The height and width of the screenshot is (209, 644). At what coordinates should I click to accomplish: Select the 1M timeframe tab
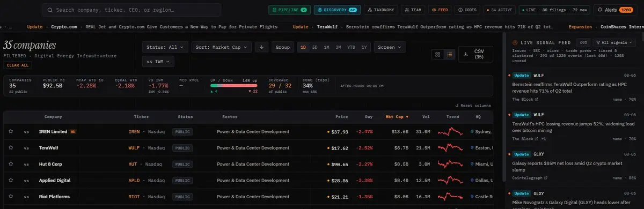tap(327, 47)
